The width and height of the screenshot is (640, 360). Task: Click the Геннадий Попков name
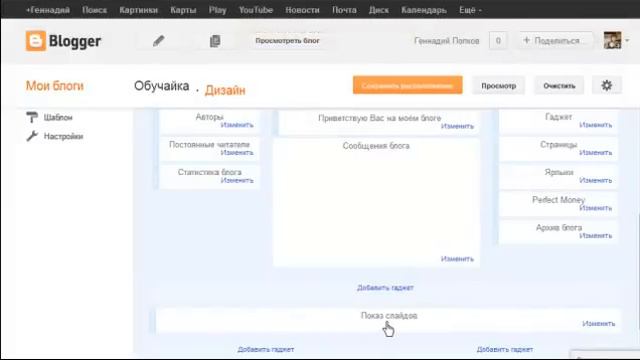pyautogui.click(x=447, y=41)
